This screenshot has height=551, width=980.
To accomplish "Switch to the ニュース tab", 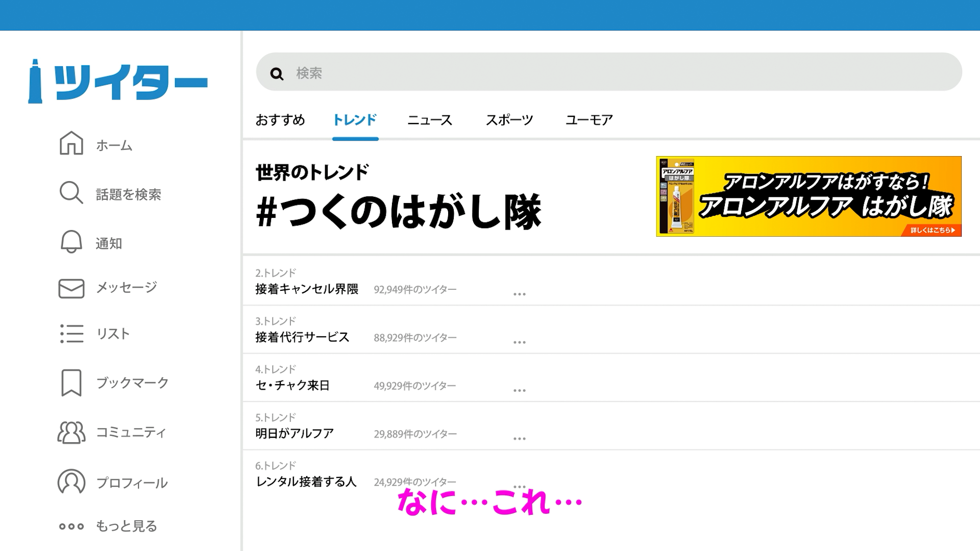I will [429, 120].
